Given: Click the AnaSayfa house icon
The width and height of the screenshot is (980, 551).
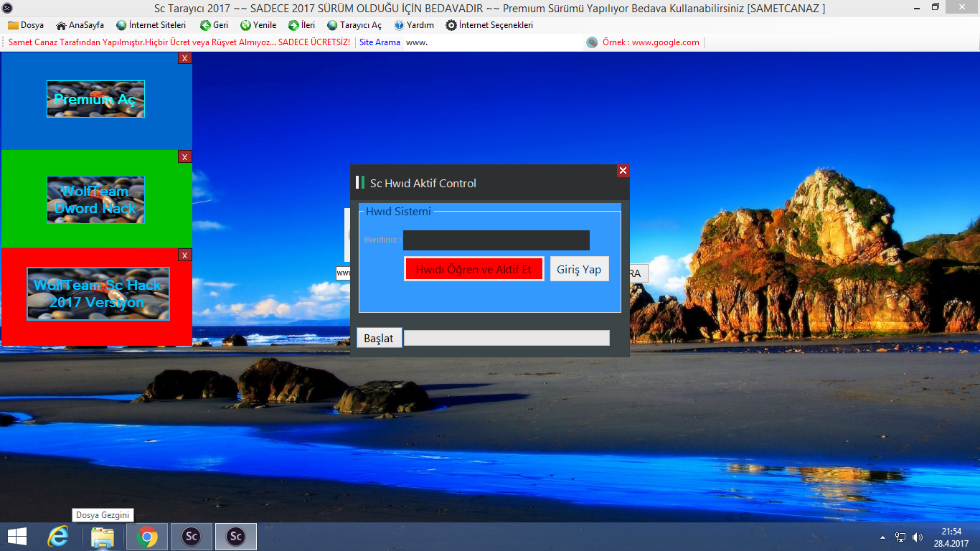Looking at the screenshot, I should click(61, 25).
